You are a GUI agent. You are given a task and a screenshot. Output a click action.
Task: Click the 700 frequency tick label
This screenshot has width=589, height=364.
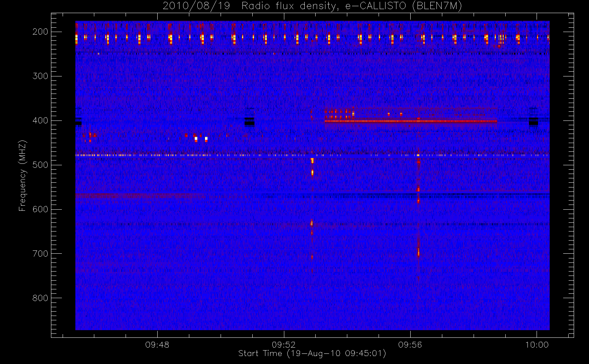40,254
